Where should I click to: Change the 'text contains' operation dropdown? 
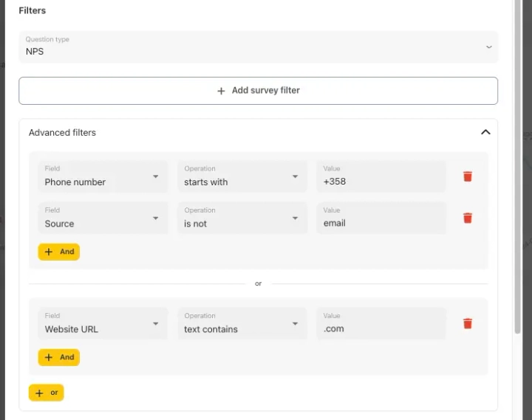[x=242, y=323]
